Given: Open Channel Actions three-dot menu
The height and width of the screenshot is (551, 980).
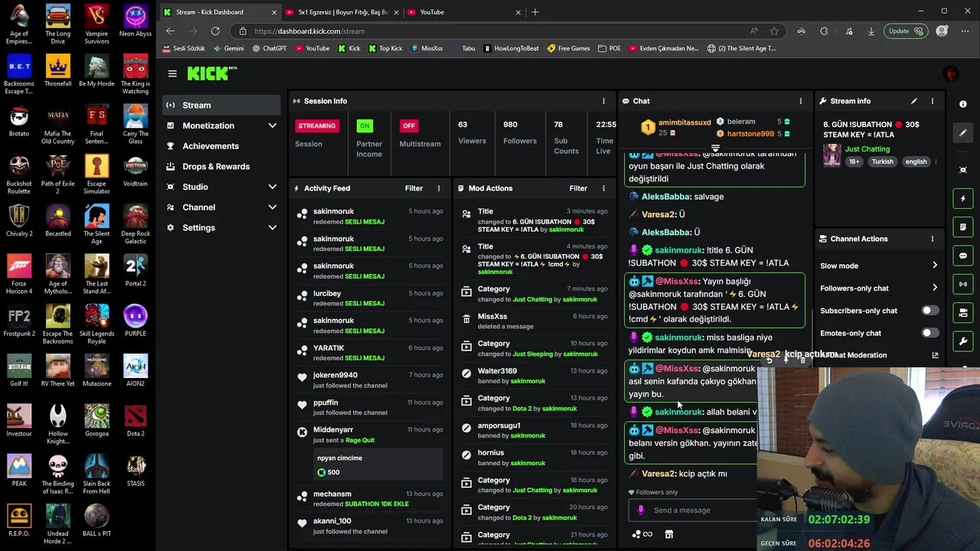Looking at the screenshot, I should [932, 239].
